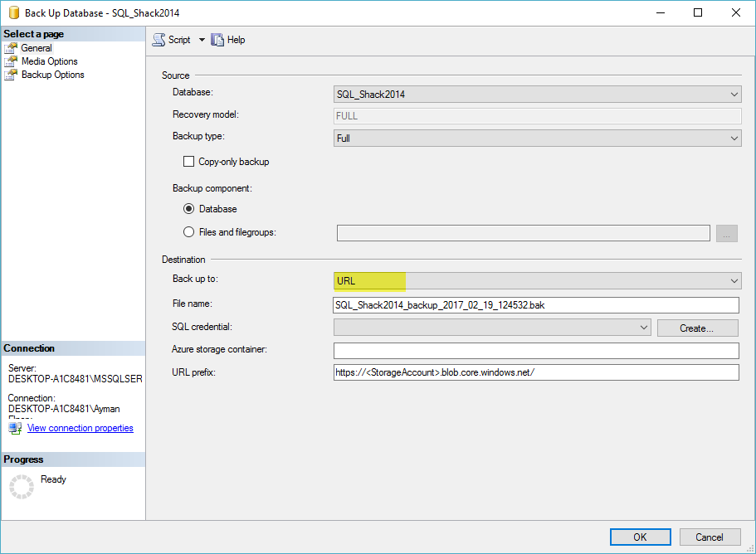The image size is (756, 554).
Task: Open the General page icon
Action: [x=11, y=48]
